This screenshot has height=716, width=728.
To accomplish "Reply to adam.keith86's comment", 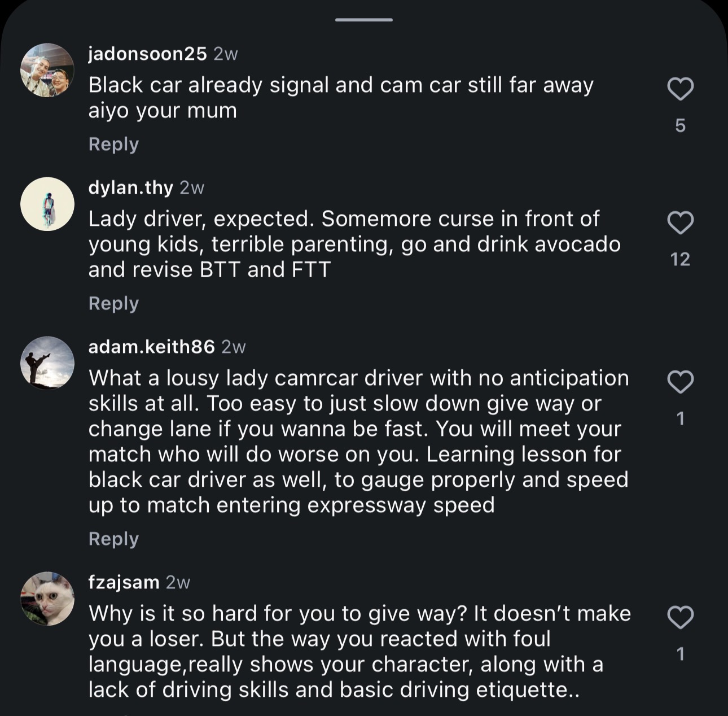I will (x=113, y=539).
